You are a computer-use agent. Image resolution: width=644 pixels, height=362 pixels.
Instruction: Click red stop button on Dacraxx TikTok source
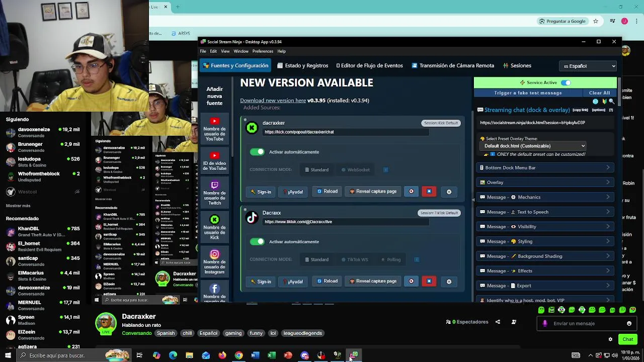click(429, 282)
